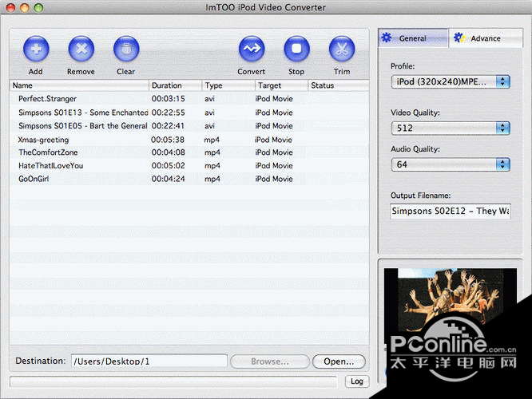Start conversion with the Convert icon
This screenshot has width=532, height=399.
pos(252,49)
